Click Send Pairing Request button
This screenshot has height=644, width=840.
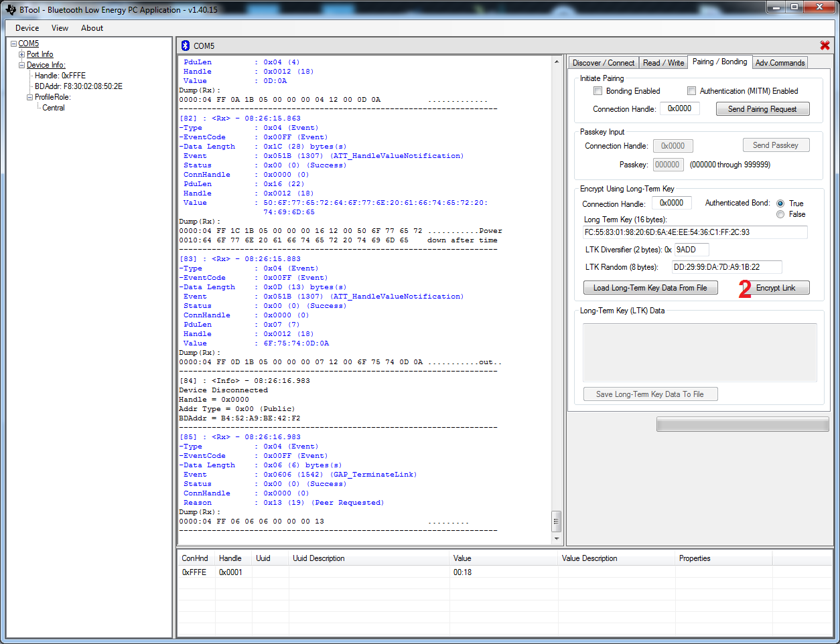point(762,109)
